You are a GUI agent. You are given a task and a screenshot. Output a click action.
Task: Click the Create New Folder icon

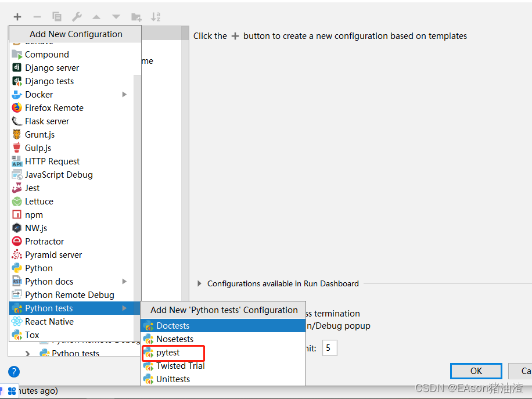tap(136, 17)
